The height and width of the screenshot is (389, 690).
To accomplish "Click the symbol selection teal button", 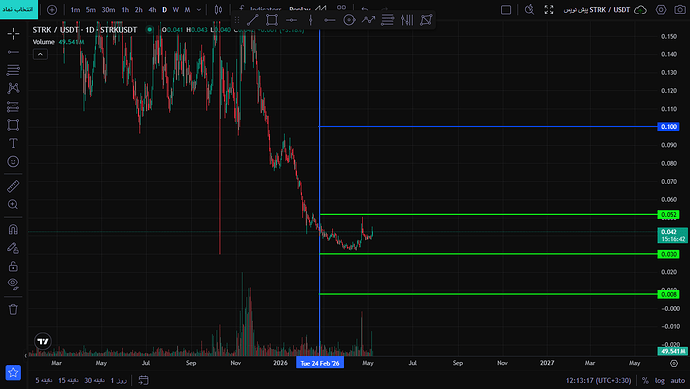I will click(19, 9).
